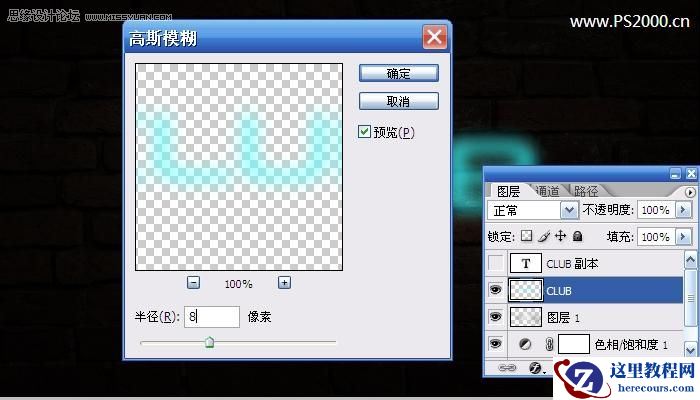The width and height of the screenshot is (700, 400).
Task: Hide the 图层 1 layer
Action: pyautogui.click(x=496, y=317)
